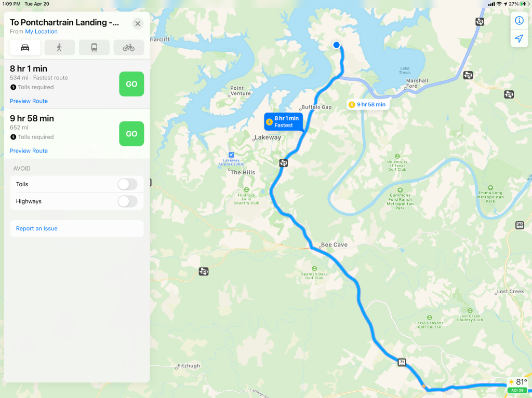Select the Cycling mode icon
Screen dimensions: 532x398
click(129, 47)
